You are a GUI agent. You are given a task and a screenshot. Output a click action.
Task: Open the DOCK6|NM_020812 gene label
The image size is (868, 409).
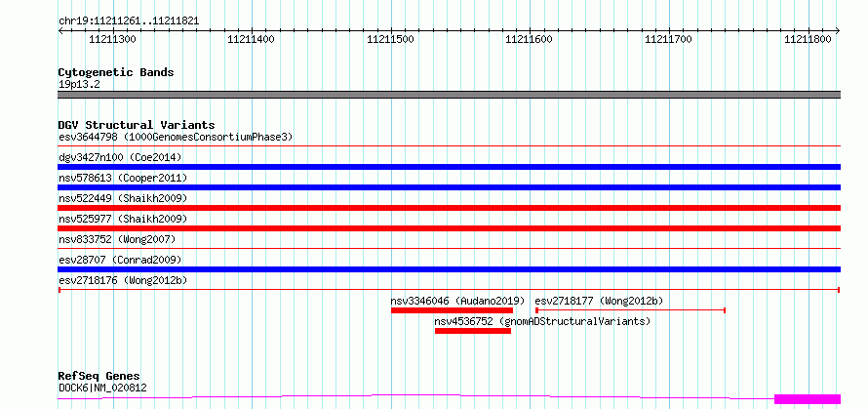103,388
